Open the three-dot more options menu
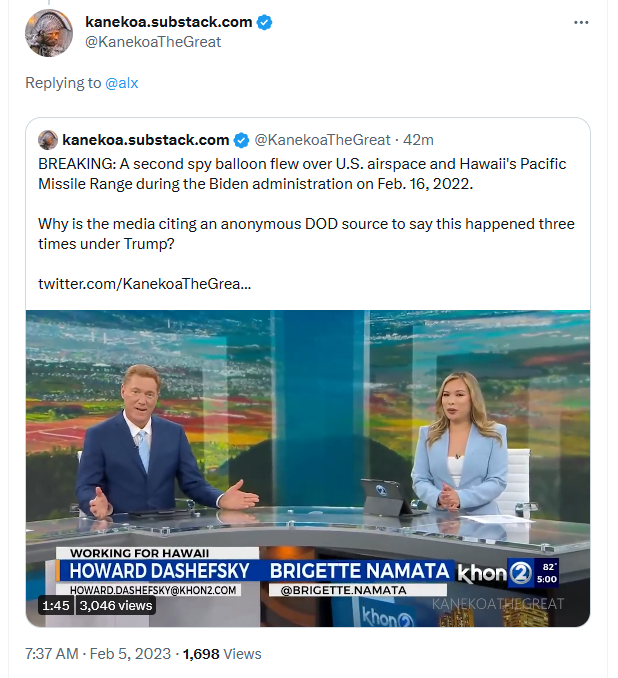618x678 pixels. [x=581, y=22]
